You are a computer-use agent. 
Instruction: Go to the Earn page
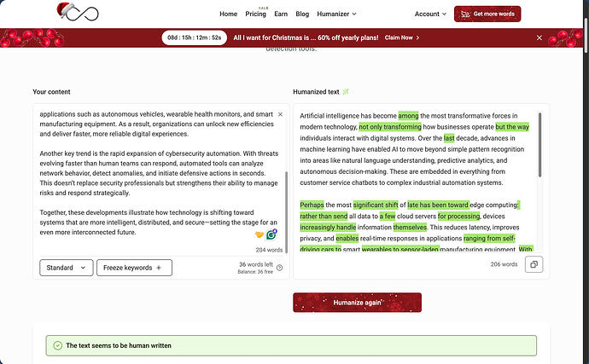[x=281, y=14]
